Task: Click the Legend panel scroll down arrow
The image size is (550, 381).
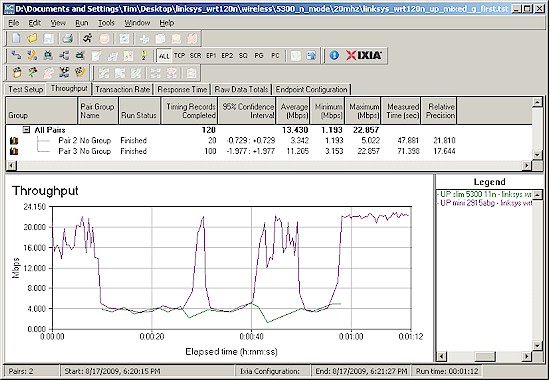Action: pos(537,346)
